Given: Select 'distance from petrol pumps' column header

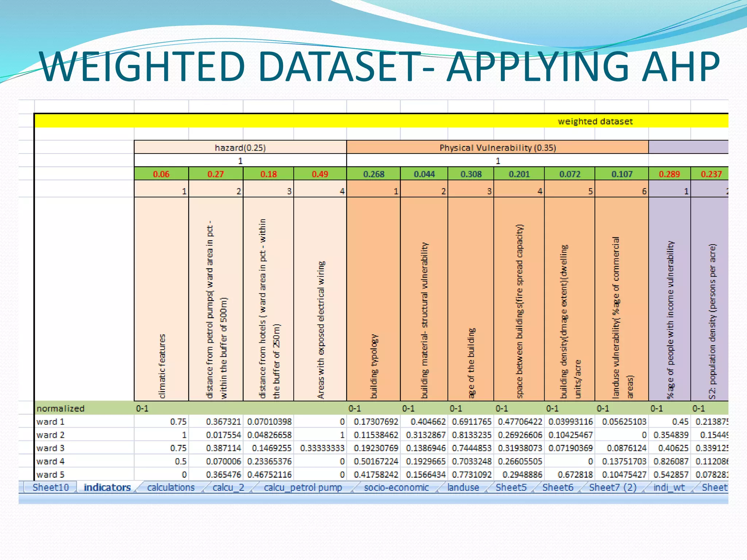Looking at the screenshot, I should (216, 299).
